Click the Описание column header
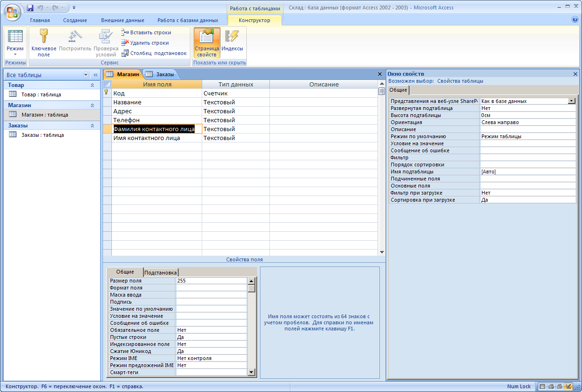582x392 pixels. (324, 84)
